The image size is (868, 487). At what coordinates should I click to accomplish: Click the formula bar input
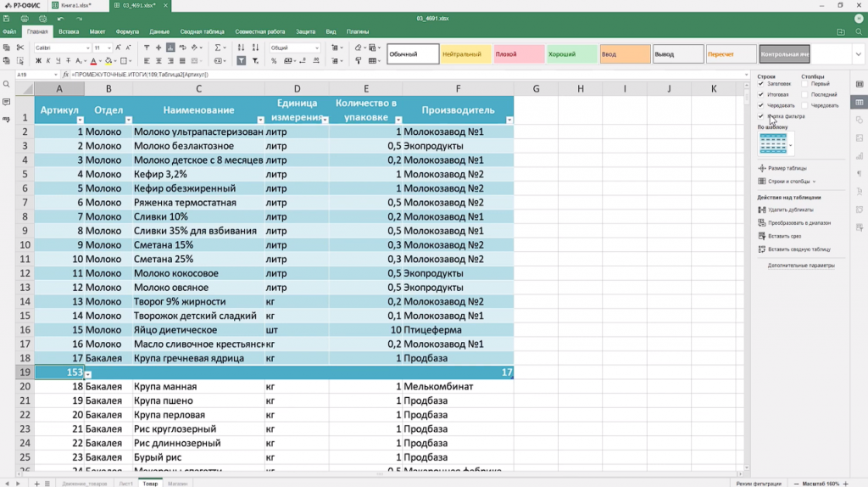[407, 75]
